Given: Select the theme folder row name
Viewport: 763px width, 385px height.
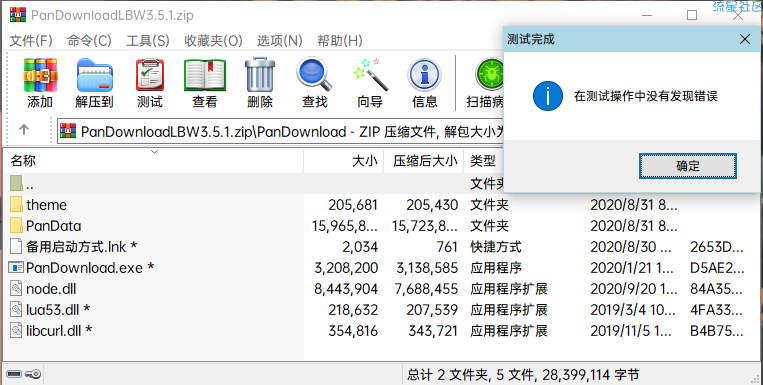Looking at the screenshot, I should click(x=46, y=205).
